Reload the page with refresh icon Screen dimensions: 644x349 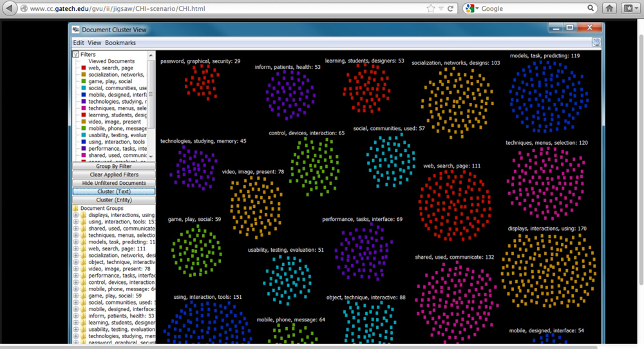(x=451, y=8)
